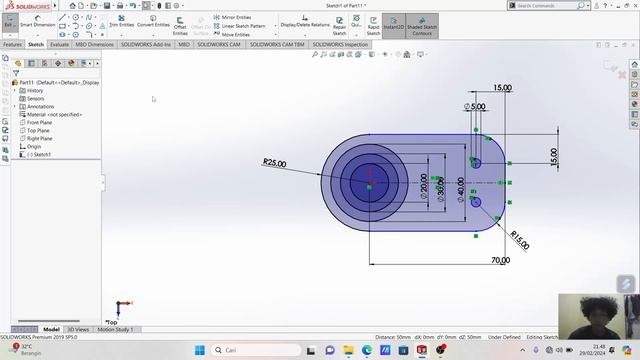Image resolution: width=640 pixels, height=360 pixels.
Task: Click the Save icon in the top toolbar
Action: click(107, 6)
